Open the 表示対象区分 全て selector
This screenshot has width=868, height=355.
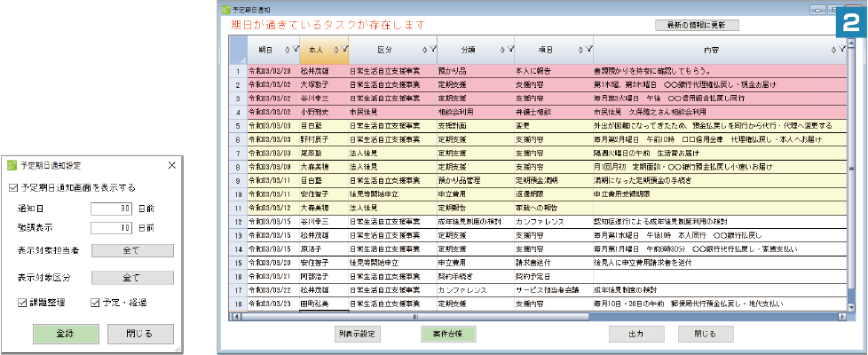(x=131, y=277)
